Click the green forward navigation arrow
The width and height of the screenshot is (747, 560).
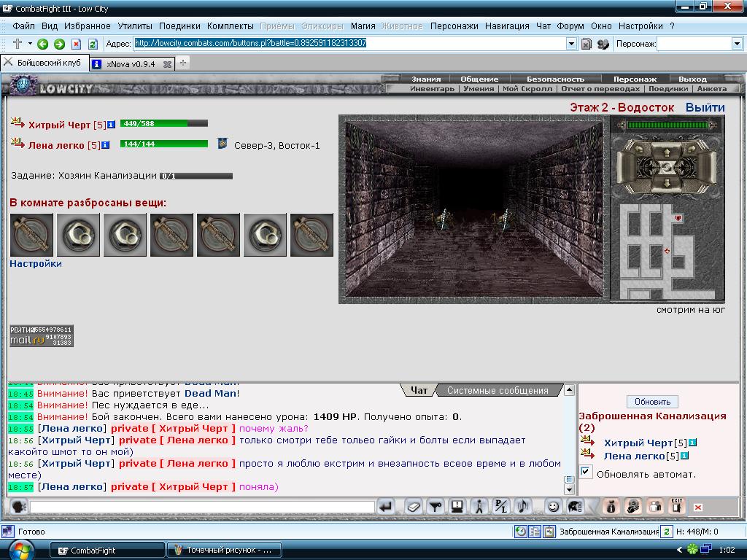pyautogui.click(x=60, y=44)
